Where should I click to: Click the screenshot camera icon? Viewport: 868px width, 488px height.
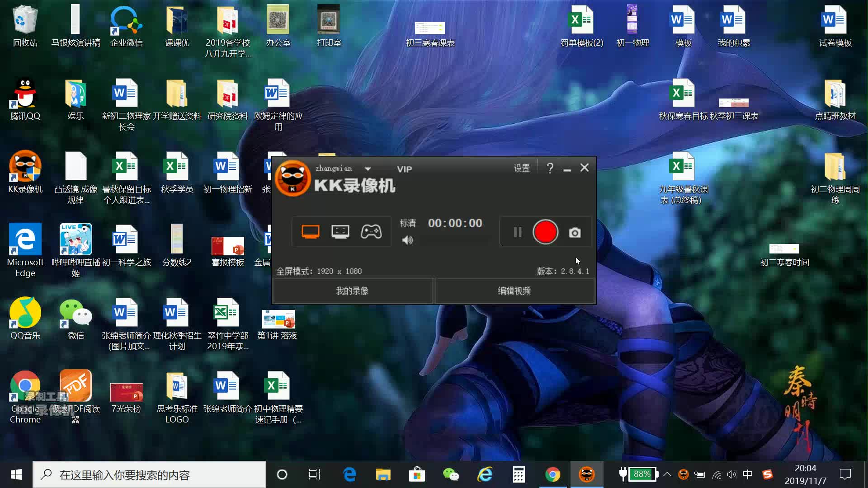tap(574, 232)
